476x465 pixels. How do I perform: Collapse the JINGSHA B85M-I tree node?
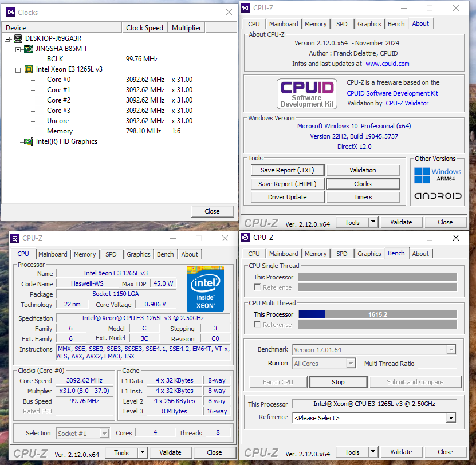pyautogui.click(x=18, y=49)
